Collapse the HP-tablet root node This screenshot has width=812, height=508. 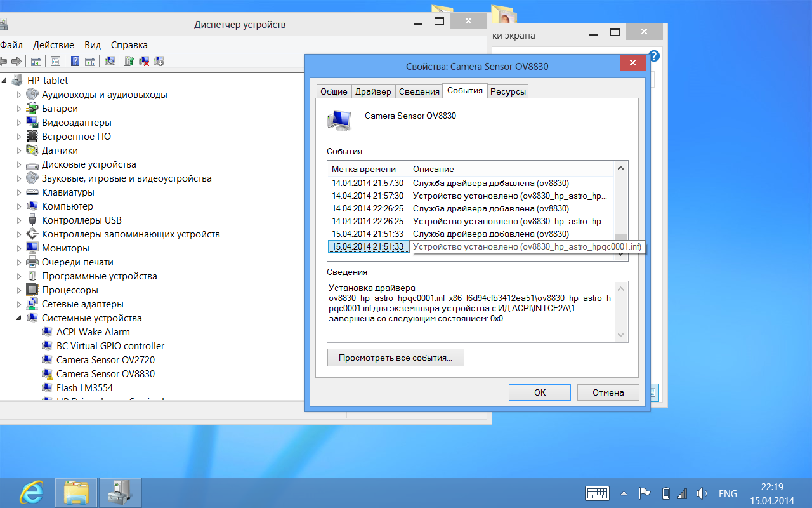pos(5,81)
